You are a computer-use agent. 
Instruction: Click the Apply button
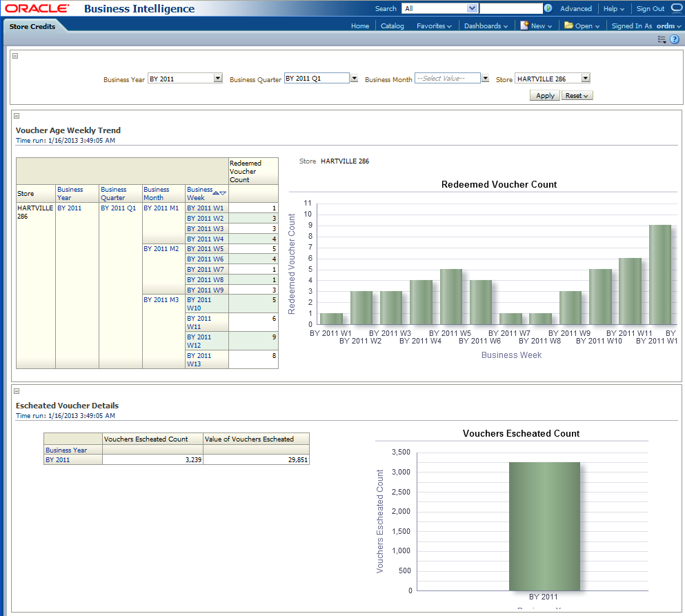click(545, 96)
